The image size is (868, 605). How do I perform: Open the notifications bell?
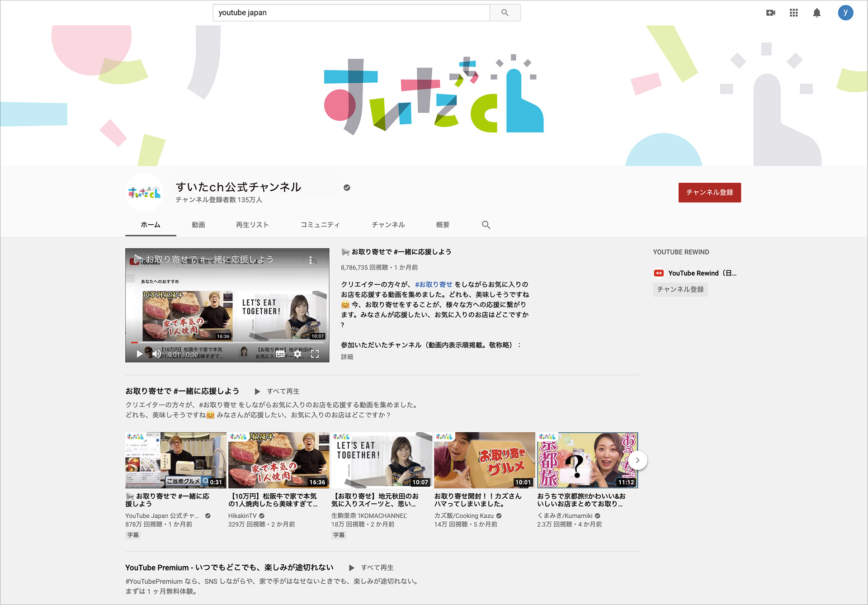(817, 13)
